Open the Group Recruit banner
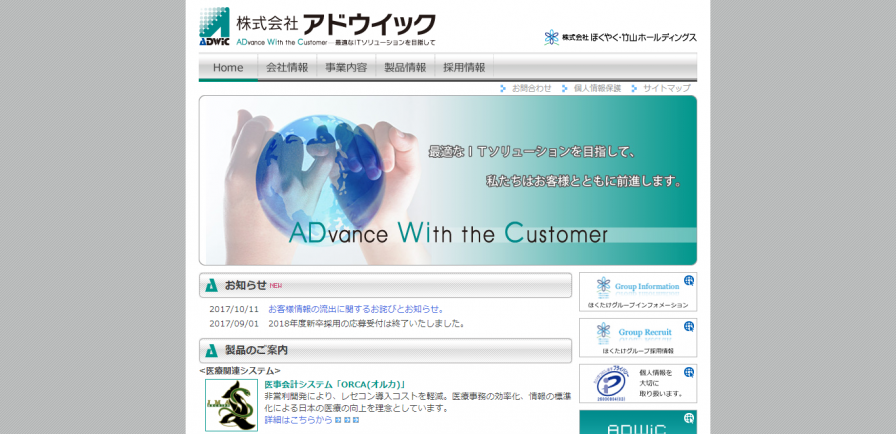 (x=638, y=337)
